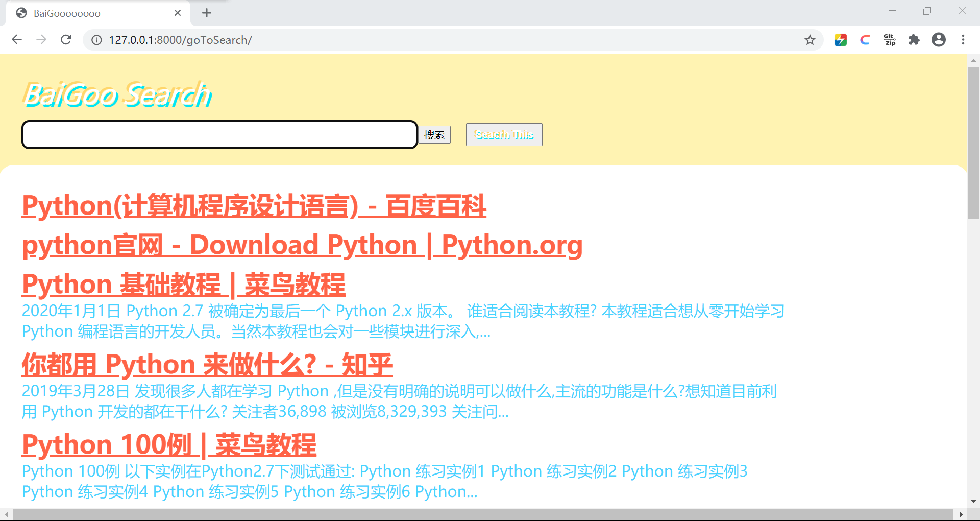The height and width of the screenshot is (521, 980).
Task: Go back to the previous page
Action: 17,40
